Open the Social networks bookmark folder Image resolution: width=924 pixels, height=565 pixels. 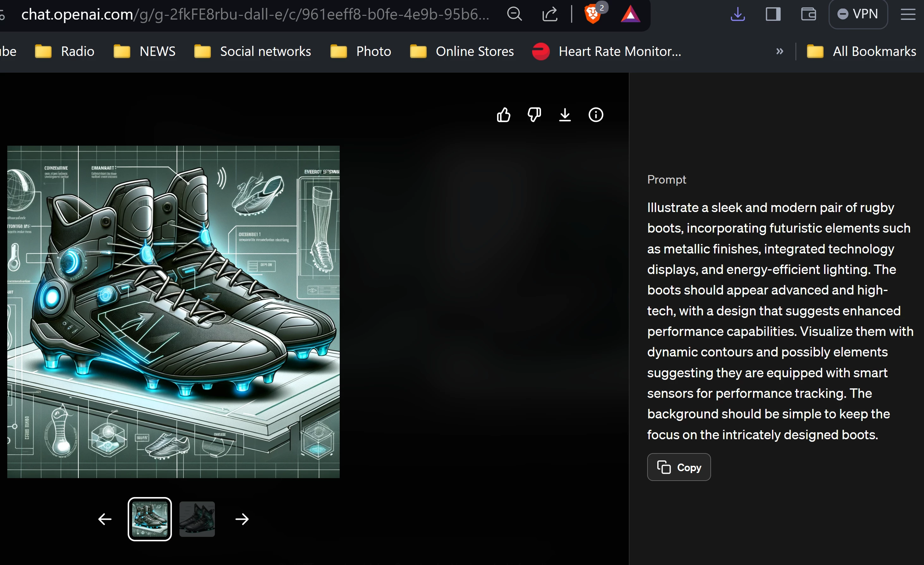(x=252, y=52)
